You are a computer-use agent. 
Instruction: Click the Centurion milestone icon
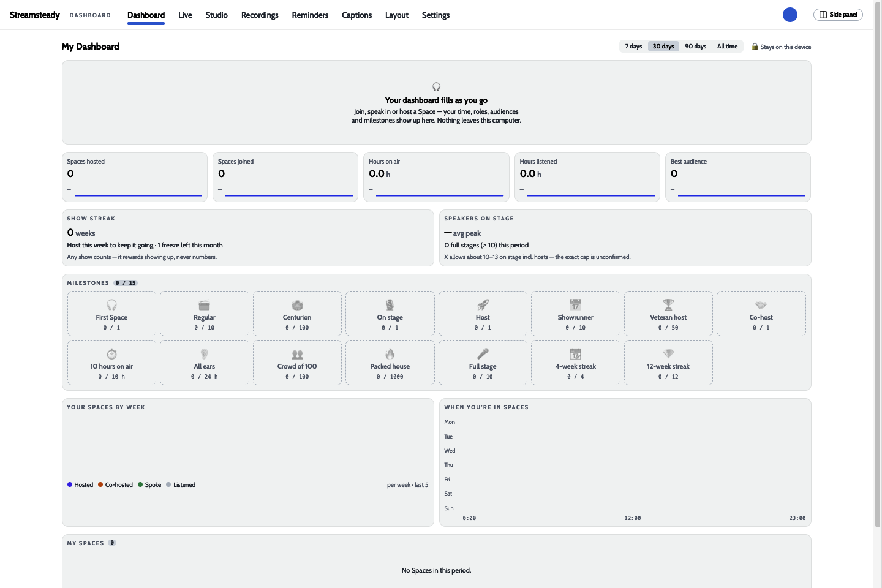297,305
